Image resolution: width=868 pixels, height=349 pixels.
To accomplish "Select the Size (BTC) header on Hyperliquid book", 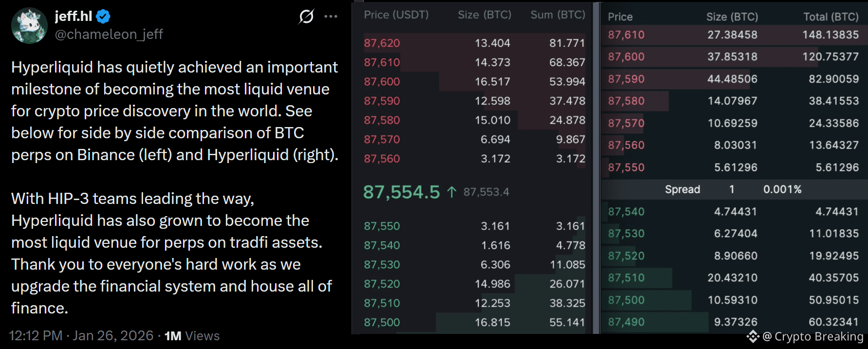I will 732,17.
